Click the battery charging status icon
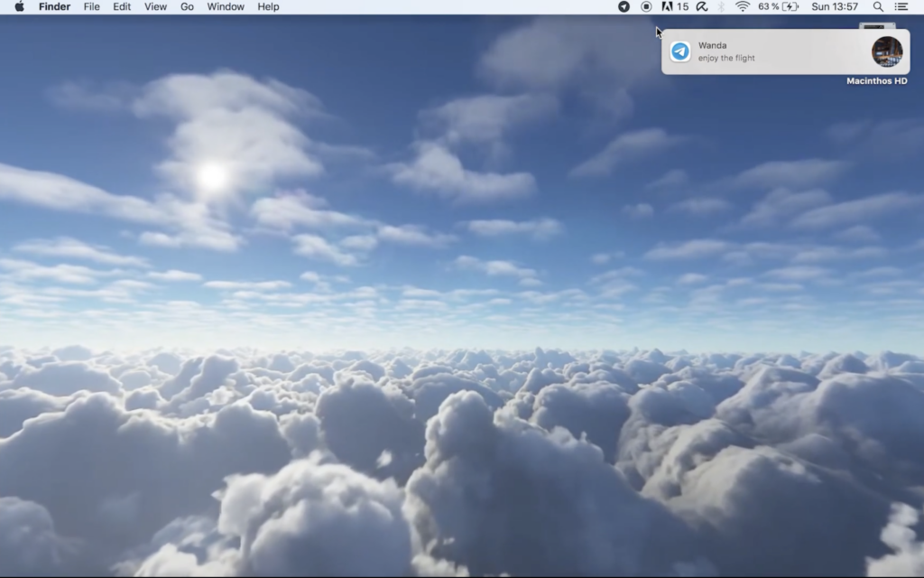The height and width of the screenshot is (578, 924). tap(790, 6)
